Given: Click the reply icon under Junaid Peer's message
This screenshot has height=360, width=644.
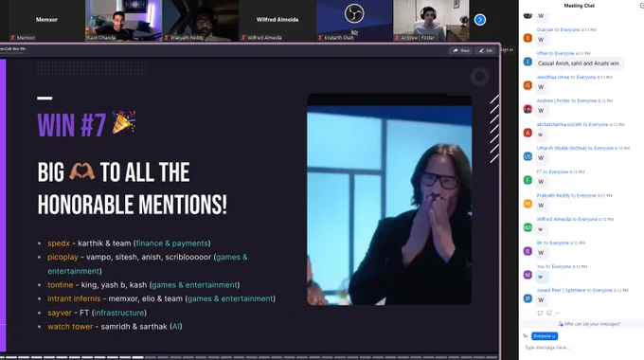Looking at the screenshot, I should tap(540, 314).
